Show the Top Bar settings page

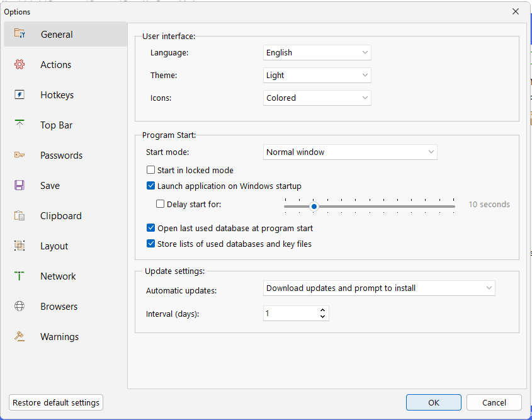65,125
